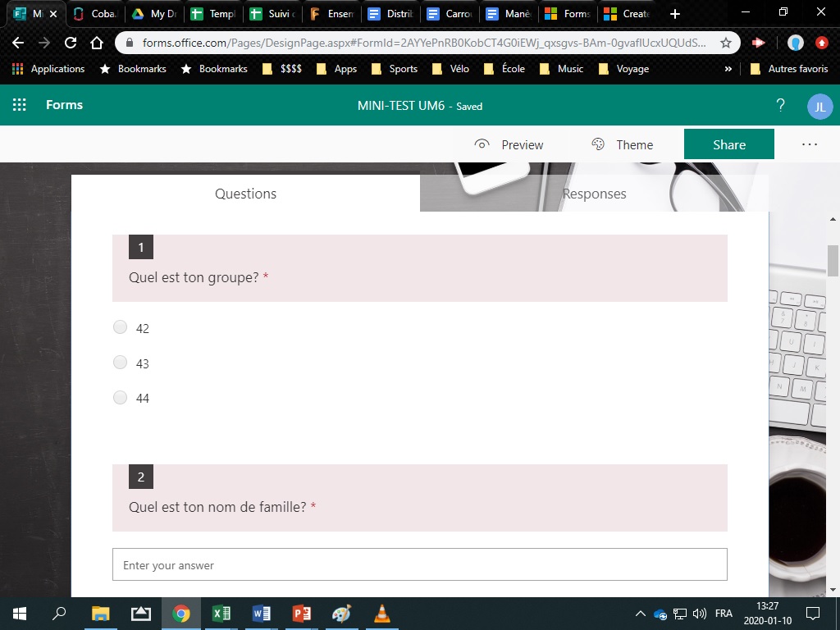Select group 44 radio button

coord(120,397)
